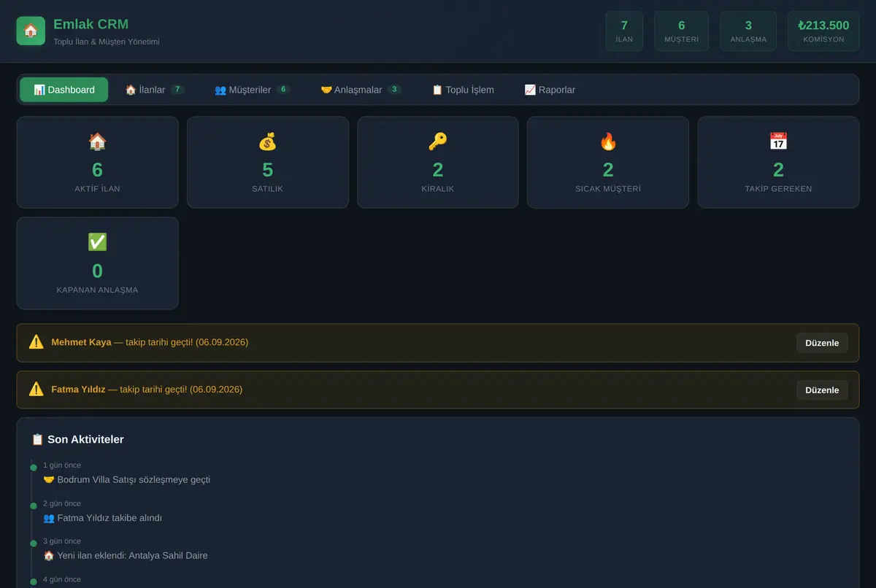This screenshot has width=876, height=588.
Task: Click the Müşteri count stat in header
Action: 681,31
